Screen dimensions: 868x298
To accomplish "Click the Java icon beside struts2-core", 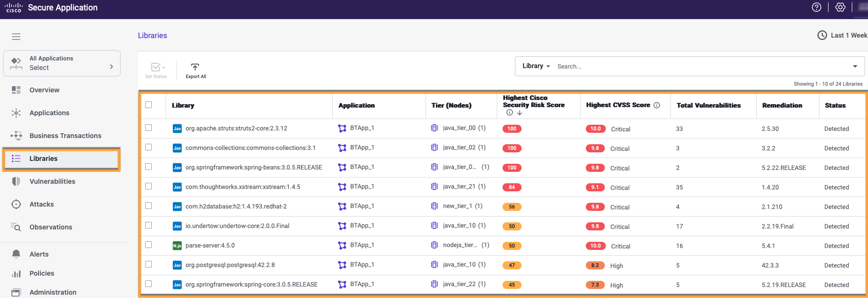I will click(x=177, y=129).
